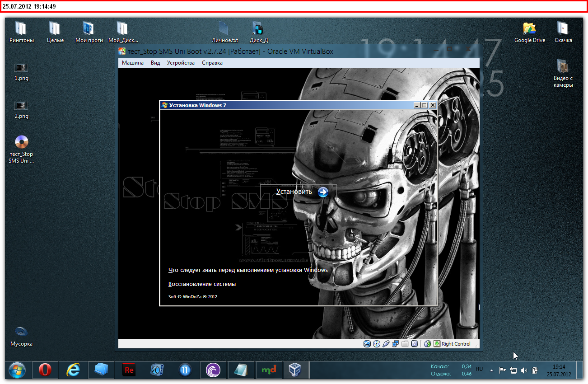Launch Opera from the taskbar
588x384 pixels.
[x=45, y=370]
